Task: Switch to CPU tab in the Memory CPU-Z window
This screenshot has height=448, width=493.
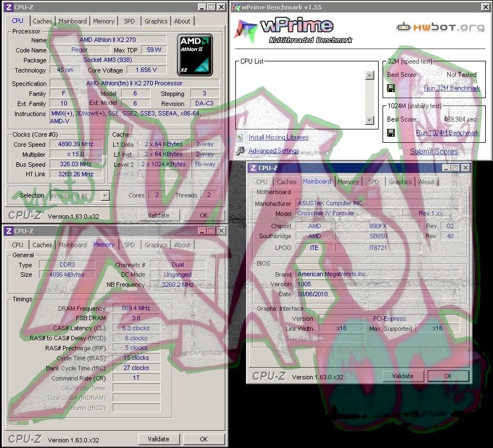Action: [18, 245]
